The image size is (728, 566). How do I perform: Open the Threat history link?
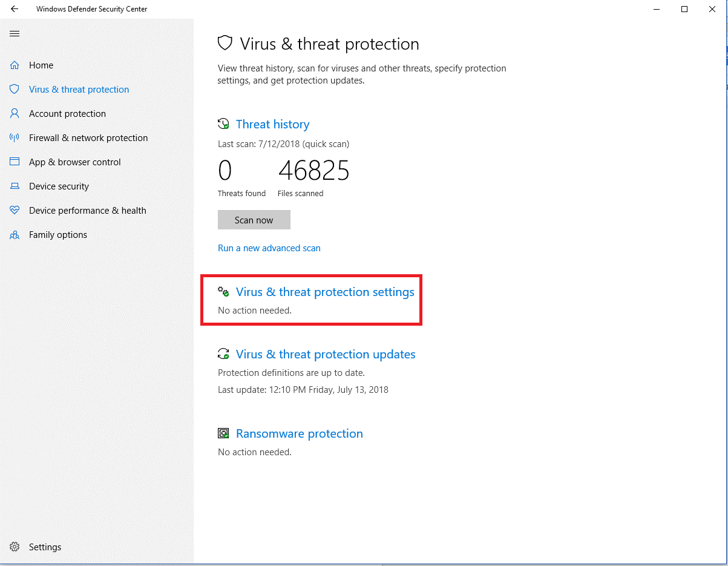coord(272,124)
